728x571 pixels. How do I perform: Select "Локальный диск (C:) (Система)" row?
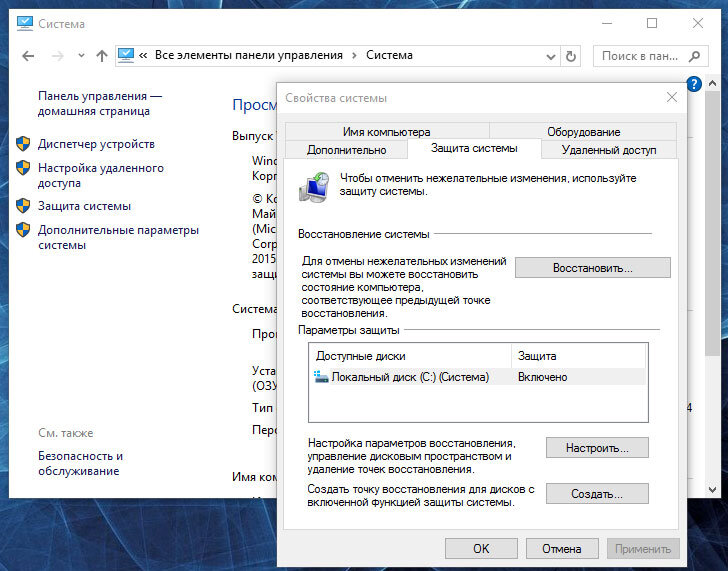478,377
